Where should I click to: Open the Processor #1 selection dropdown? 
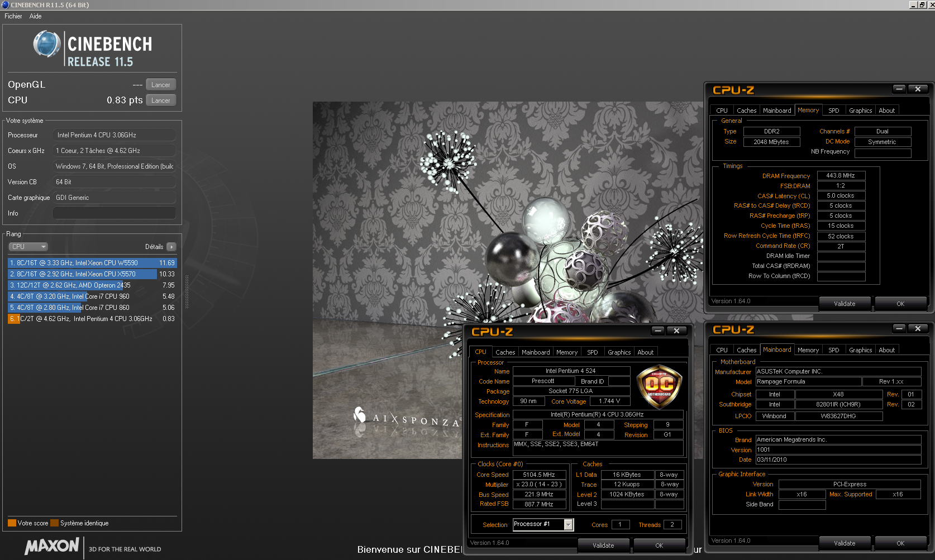569,524
